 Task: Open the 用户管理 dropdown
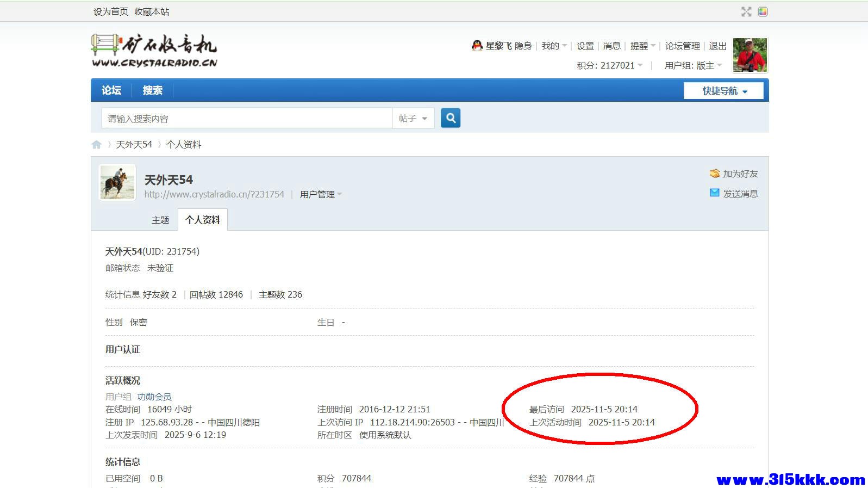pos(321,194)
